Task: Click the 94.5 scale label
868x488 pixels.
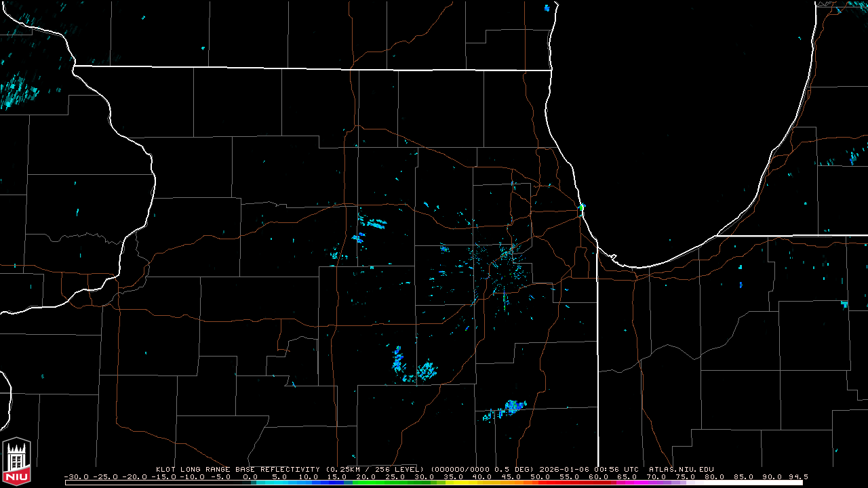Action: [x=798, y=476]
